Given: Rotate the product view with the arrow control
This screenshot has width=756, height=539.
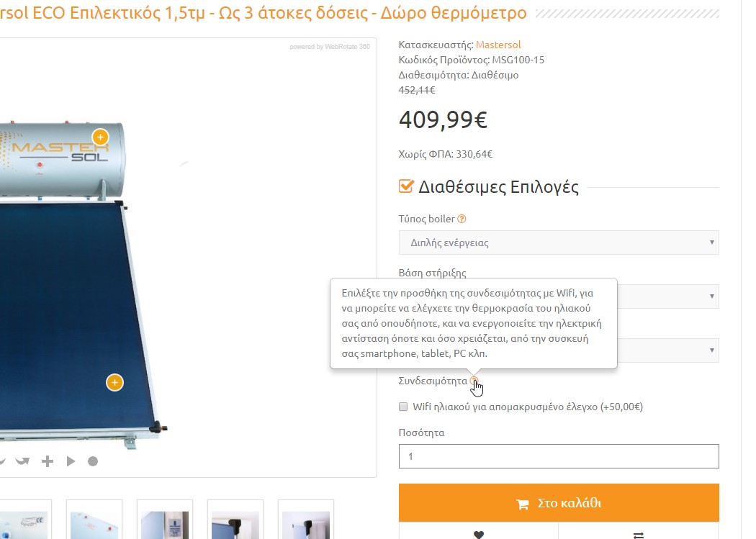Looking at the screenshot, I should (x=22, y=461).
